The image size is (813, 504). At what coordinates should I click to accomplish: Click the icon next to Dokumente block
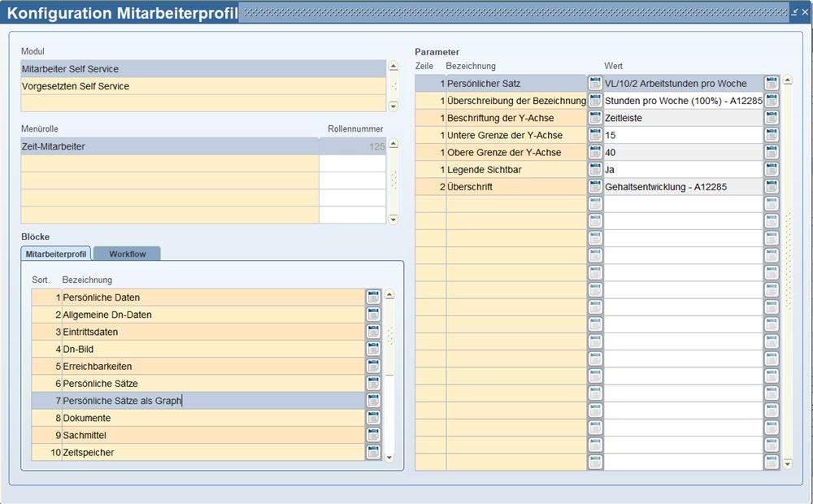click(373, 418)
